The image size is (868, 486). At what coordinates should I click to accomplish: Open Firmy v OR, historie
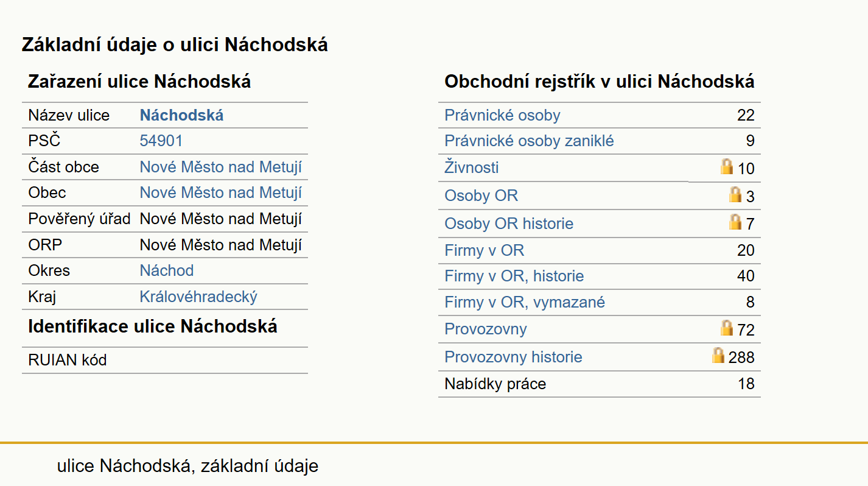pos(514,276)
